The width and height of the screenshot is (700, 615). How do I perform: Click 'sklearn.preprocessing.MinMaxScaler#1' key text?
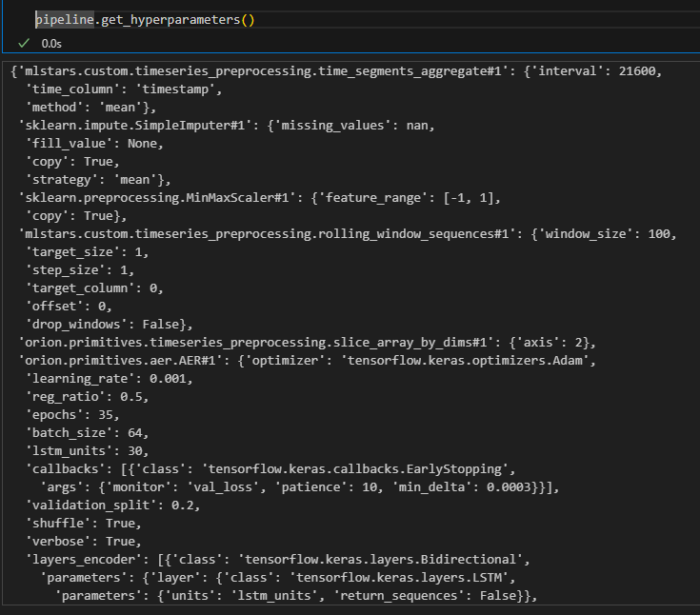pyautogui.click(x=157, y=198)
